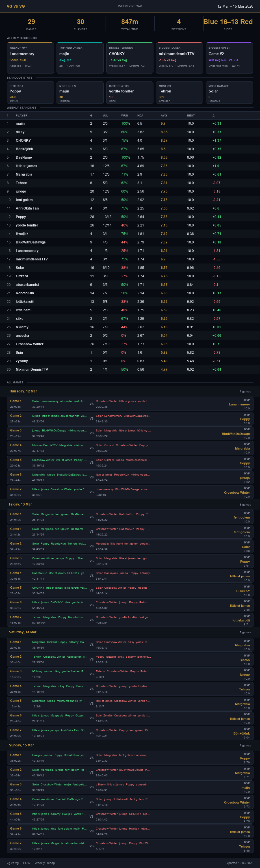
Task: Open the 30m00s game with MVP Tehron 8.48
Action: pos(130,846)
